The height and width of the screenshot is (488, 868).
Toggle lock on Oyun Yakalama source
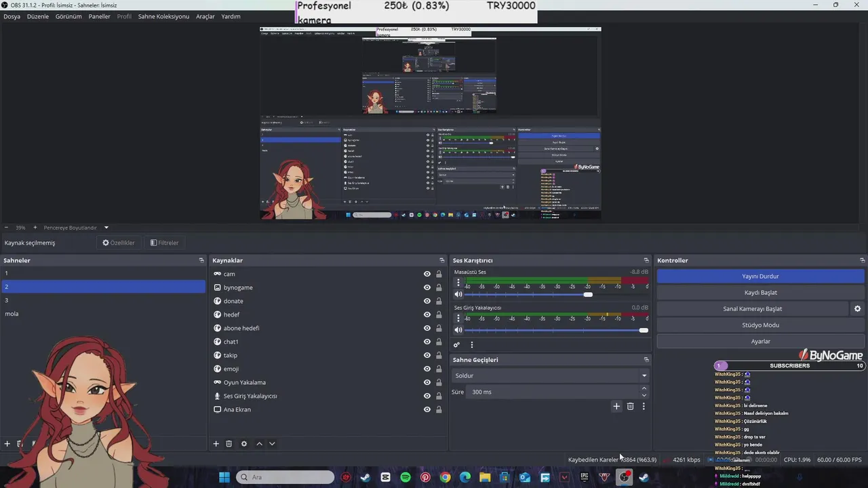pyautogui.click(x=439, y=382)
